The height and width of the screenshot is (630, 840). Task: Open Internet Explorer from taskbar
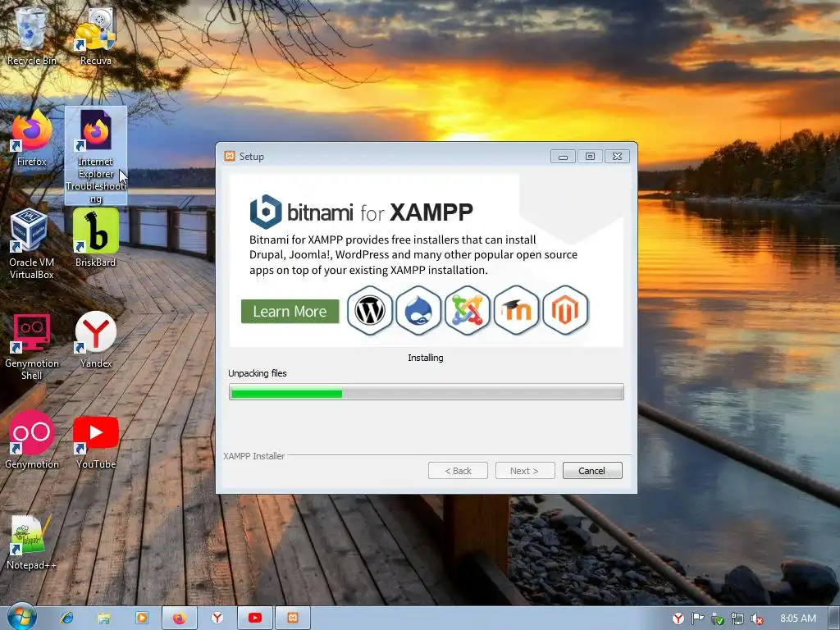coord(66,618)
